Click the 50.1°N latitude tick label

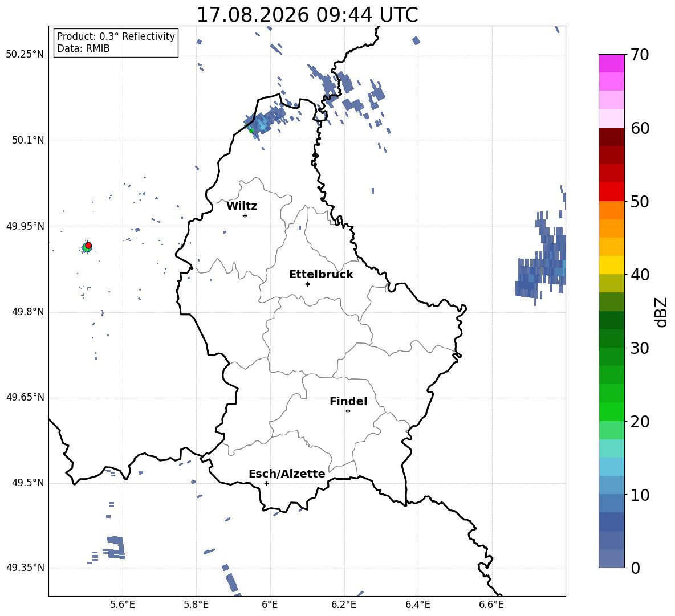25,140
